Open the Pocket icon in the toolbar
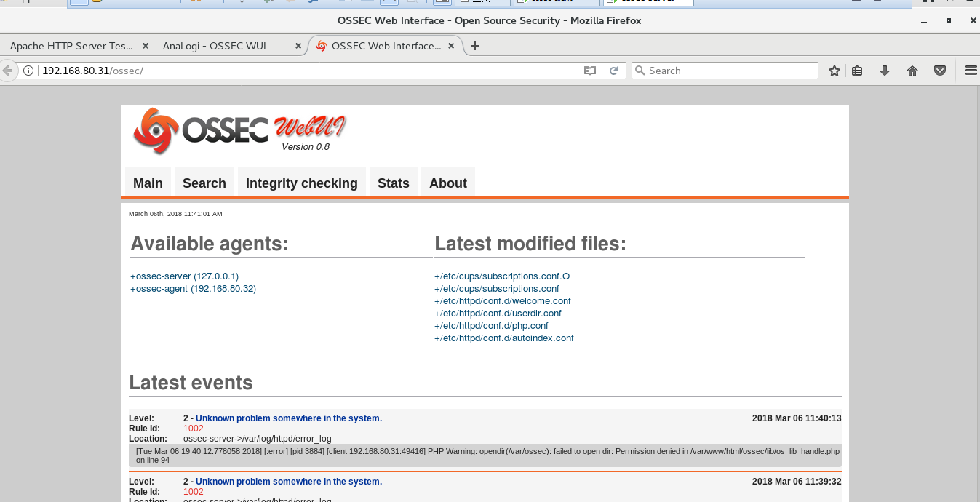Viewport: 980px width, 502px height. point(940,71)
